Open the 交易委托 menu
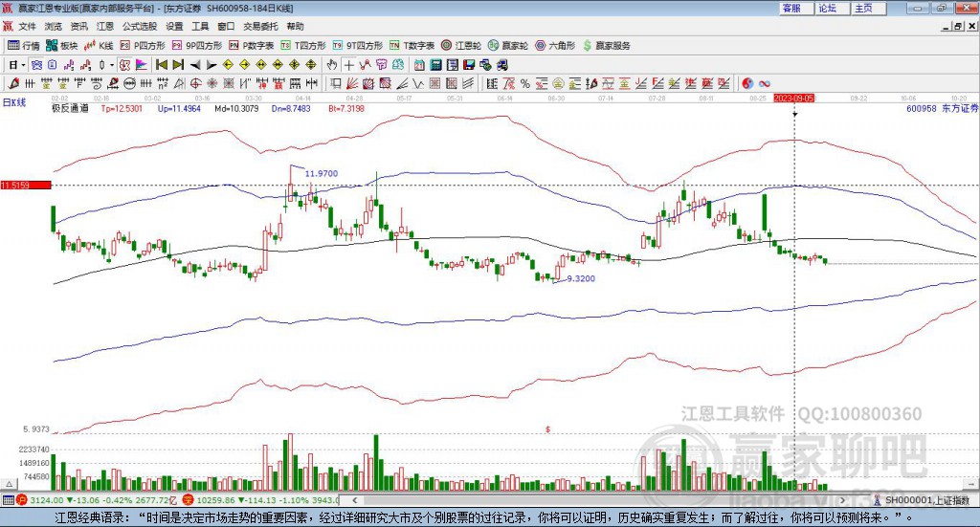The width and height of the screenshot is (980, 527). click(x=260, y=27)
